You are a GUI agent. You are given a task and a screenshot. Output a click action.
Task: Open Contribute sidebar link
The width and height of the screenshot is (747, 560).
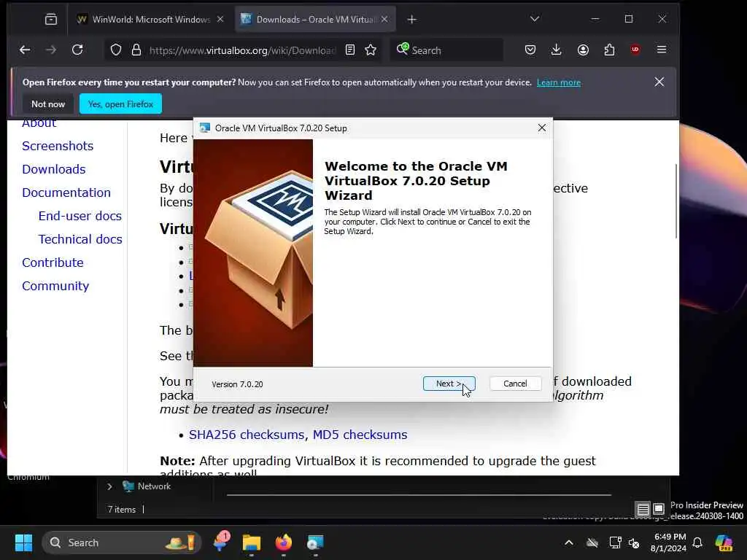point(53,262)
